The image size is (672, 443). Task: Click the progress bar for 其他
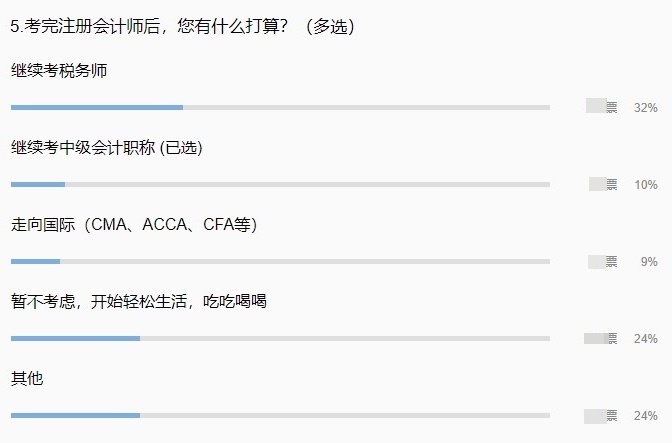(x=280, y=415)
